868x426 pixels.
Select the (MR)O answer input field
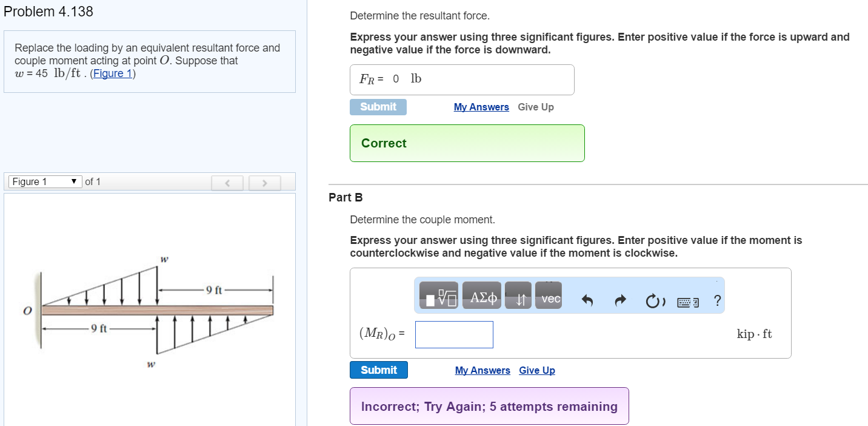tap(453, 334)
